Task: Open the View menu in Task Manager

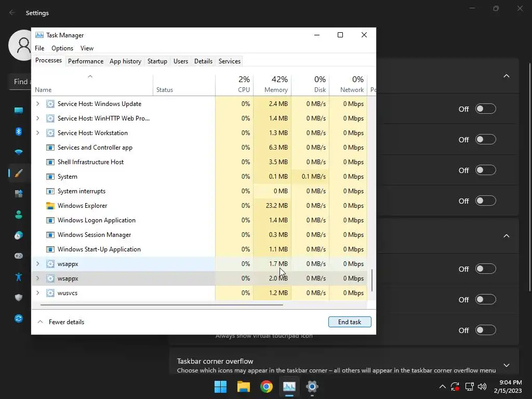Action: point(87,48)
